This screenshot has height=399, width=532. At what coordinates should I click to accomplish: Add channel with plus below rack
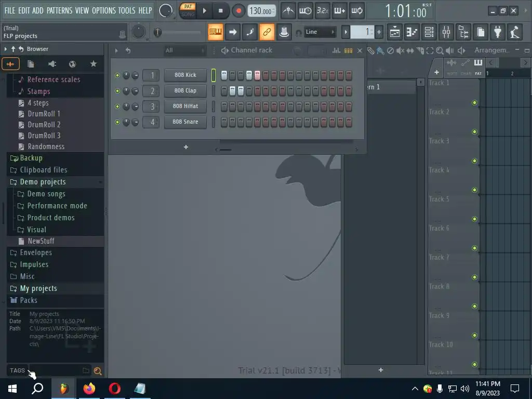click(186, 147)
